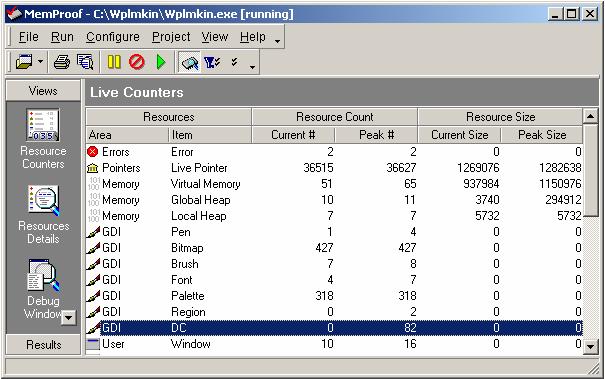This screenshot has width=605, height=379.
Task: Click the Resources column group header
Action: 169,117
